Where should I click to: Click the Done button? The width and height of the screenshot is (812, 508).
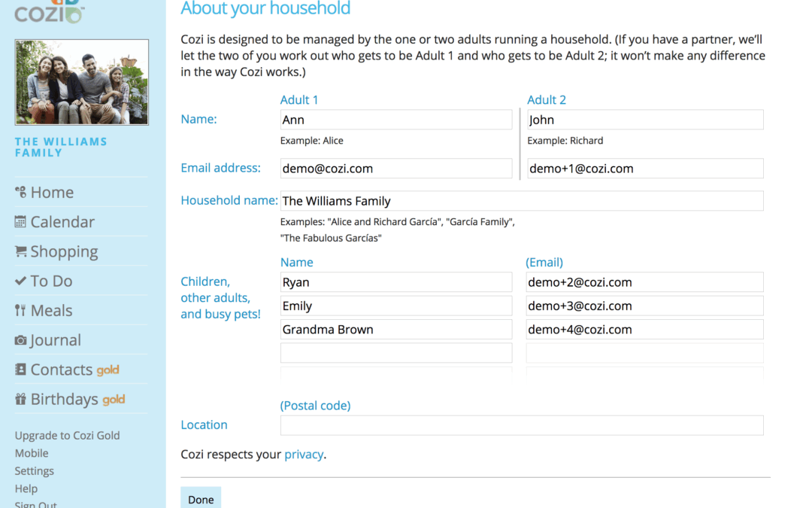point(201,499)
